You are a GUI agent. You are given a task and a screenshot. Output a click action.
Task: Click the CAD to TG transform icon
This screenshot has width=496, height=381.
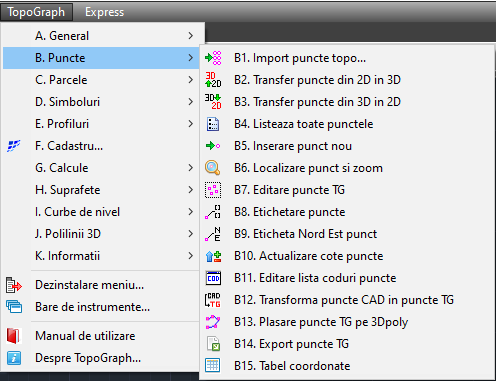tap(213, 300)
